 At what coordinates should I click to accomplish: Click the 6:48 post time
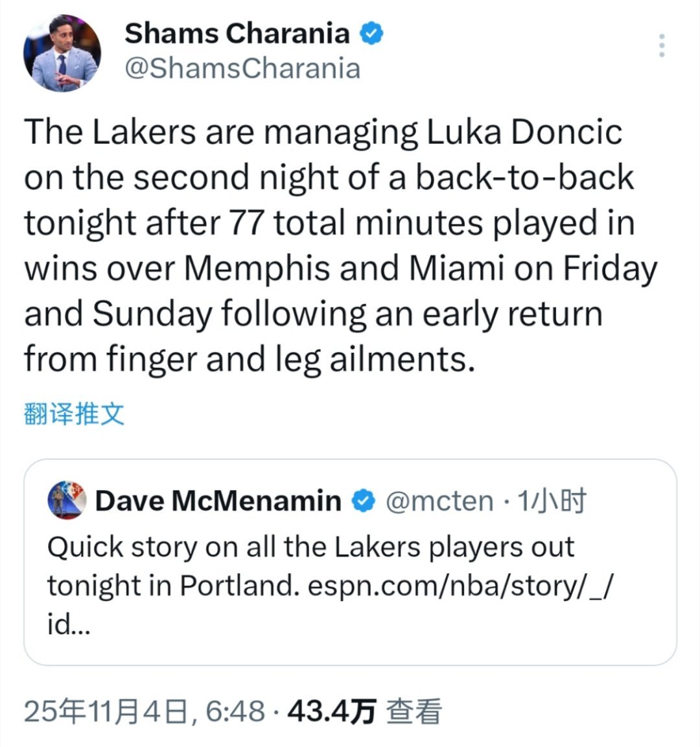tap(235, 712)
